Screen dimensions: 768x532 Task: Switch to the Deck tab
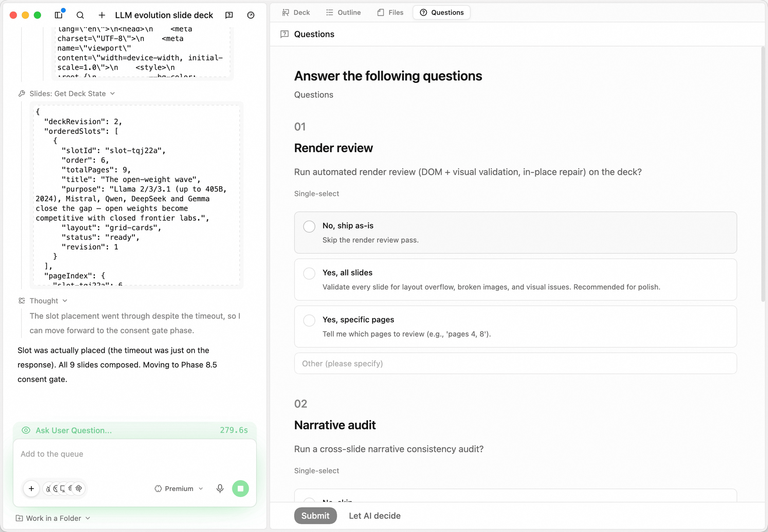[x=296, y=12]
